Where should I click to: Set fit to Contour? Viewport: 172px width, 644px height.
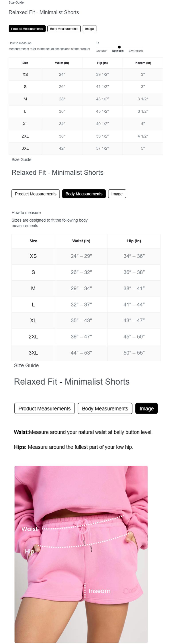[x=101, y=51]
